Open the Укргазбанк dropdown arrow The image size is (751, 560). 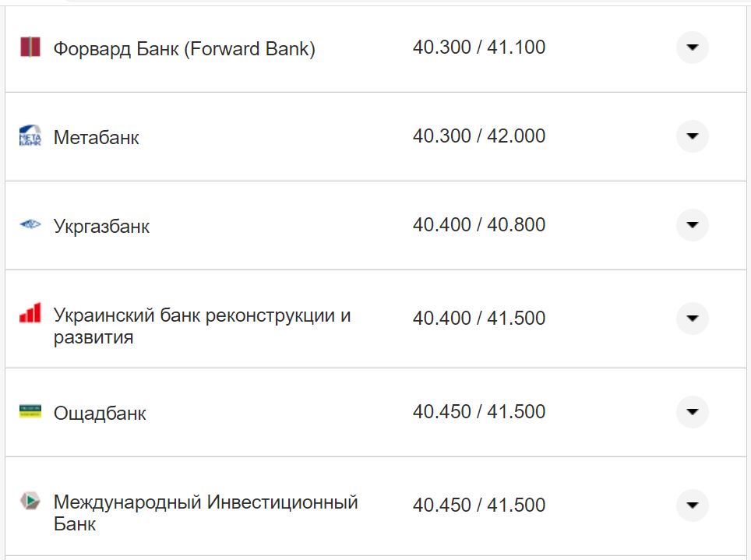(x=692, y=225)
